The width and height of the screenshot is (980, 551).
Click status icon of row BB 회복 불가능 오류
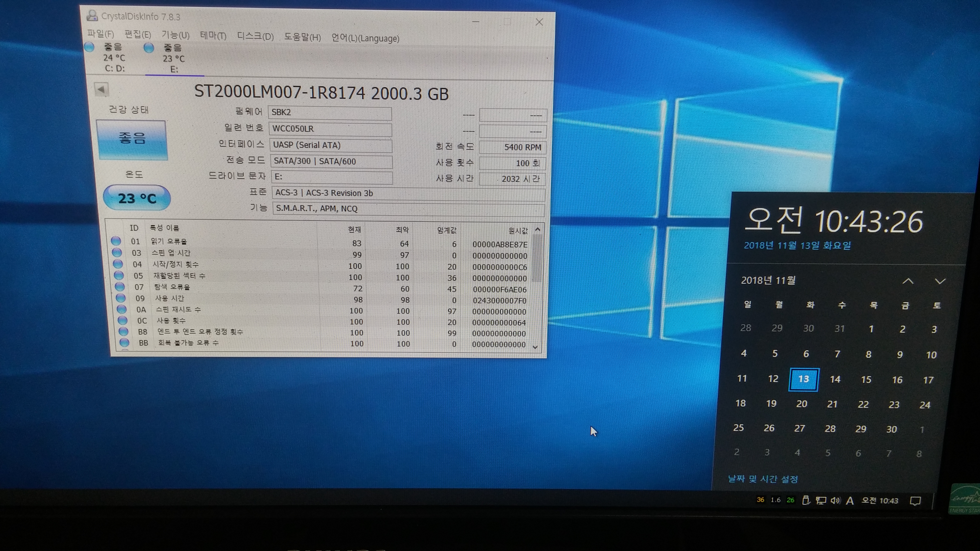click(x=124, y=343)
